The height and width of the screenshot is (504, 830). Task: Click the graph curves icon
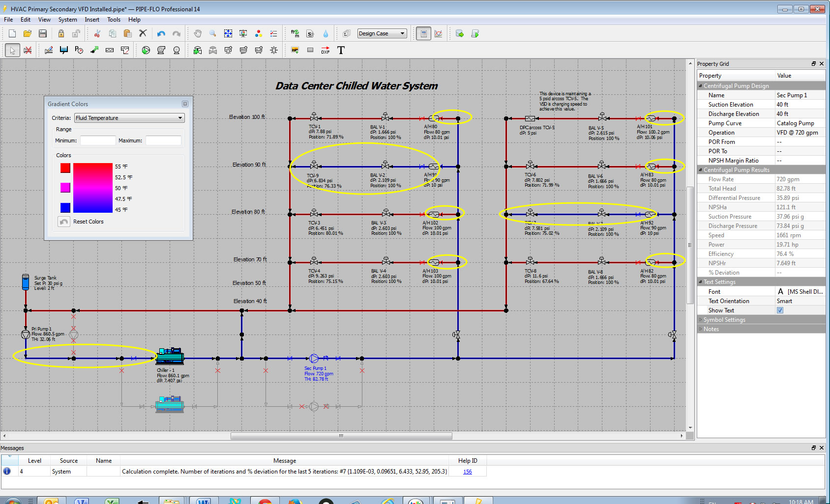(439, 33)
